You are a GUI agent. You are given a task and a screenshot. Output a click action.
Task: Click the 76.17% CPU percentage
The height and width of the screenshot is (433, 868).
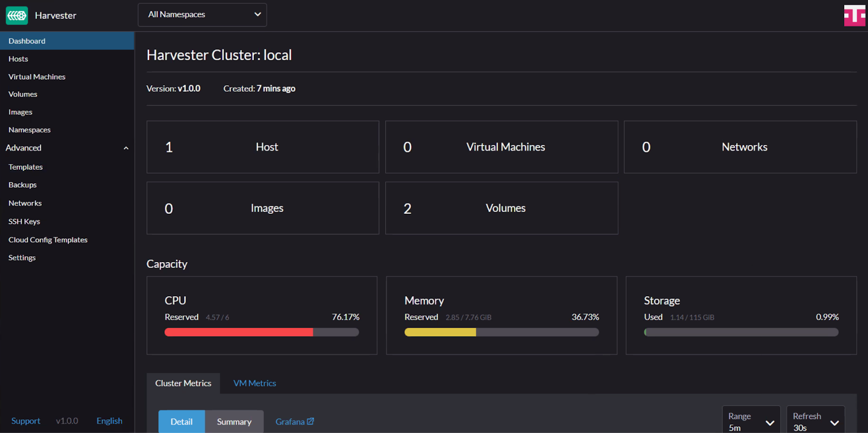coord(346,317)
